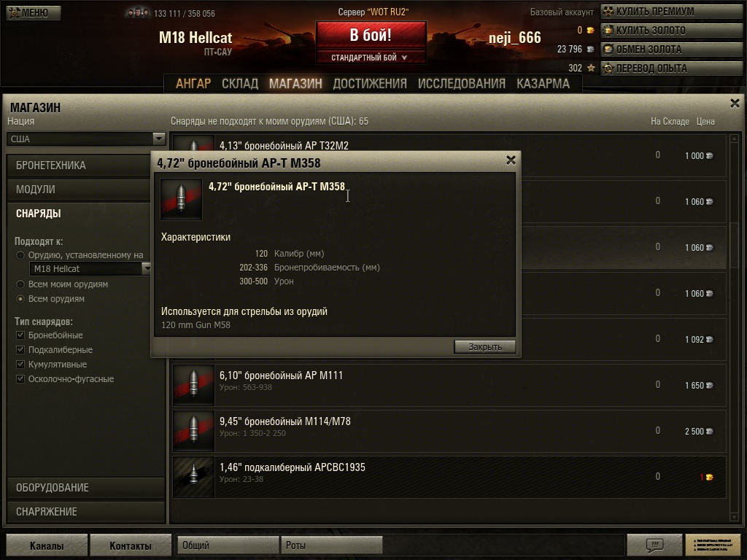This screenshot has width=747, height=560.
Task: Click the shop list scrollbar down arrow
Action: click(x=734, y=517)
